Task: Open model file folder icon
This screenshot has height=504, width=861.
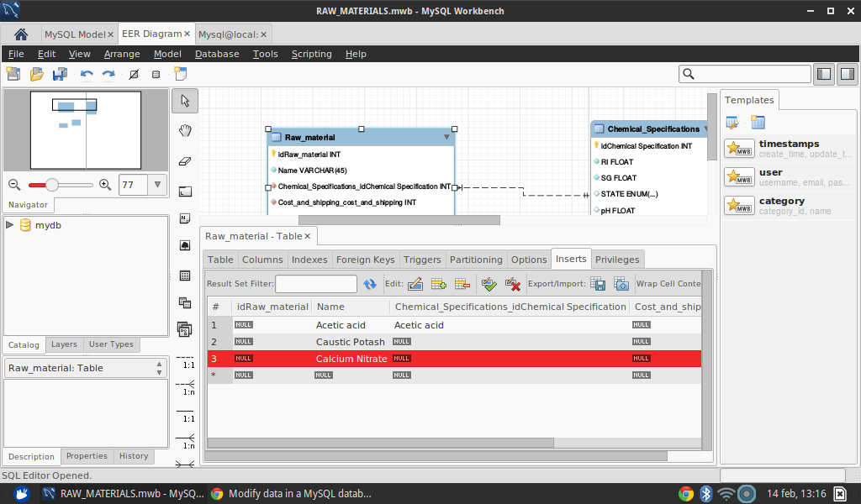Action: (x=37, y=73)
